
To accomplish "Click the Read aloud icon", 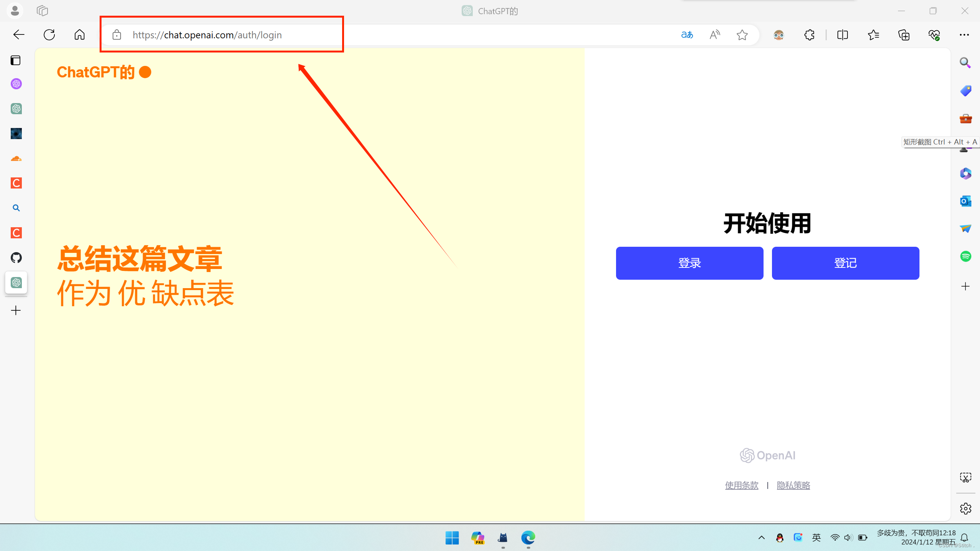I will [716, 35].
